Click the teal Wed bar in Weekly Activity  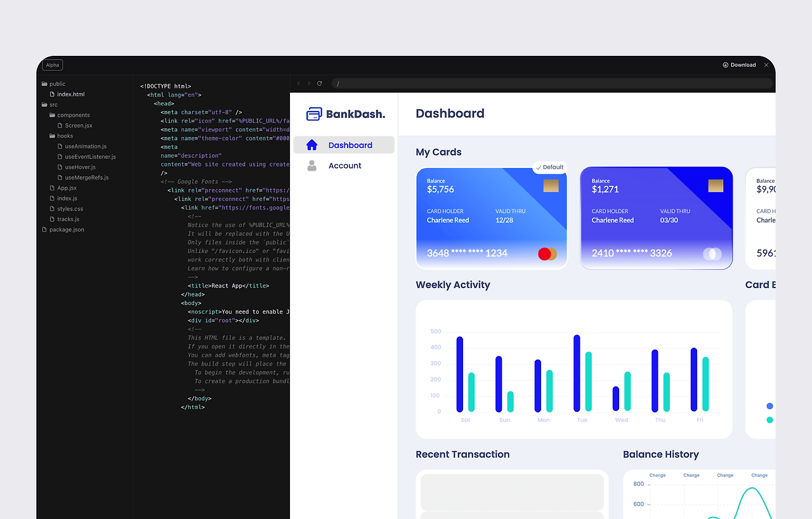coord(627,391)
